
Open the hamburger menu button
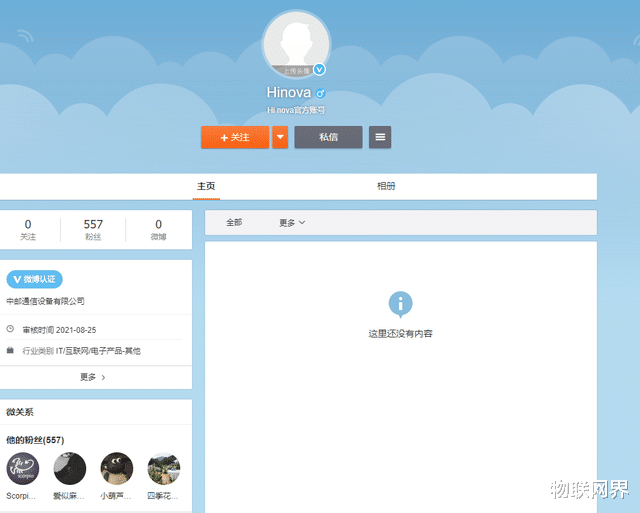(380, 137)
